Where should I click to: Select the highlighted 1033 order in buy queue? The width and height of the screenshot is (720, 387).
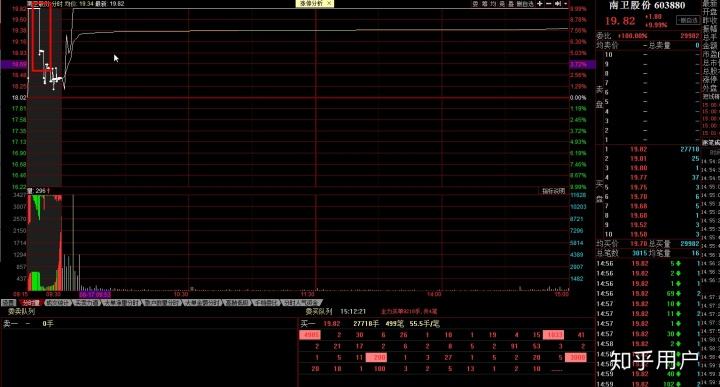(x=553, y=335)
